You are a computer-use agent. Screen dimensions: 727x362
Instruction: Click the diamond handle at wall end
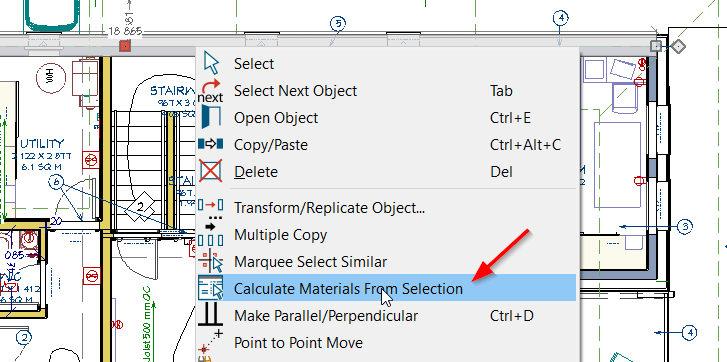678,46
